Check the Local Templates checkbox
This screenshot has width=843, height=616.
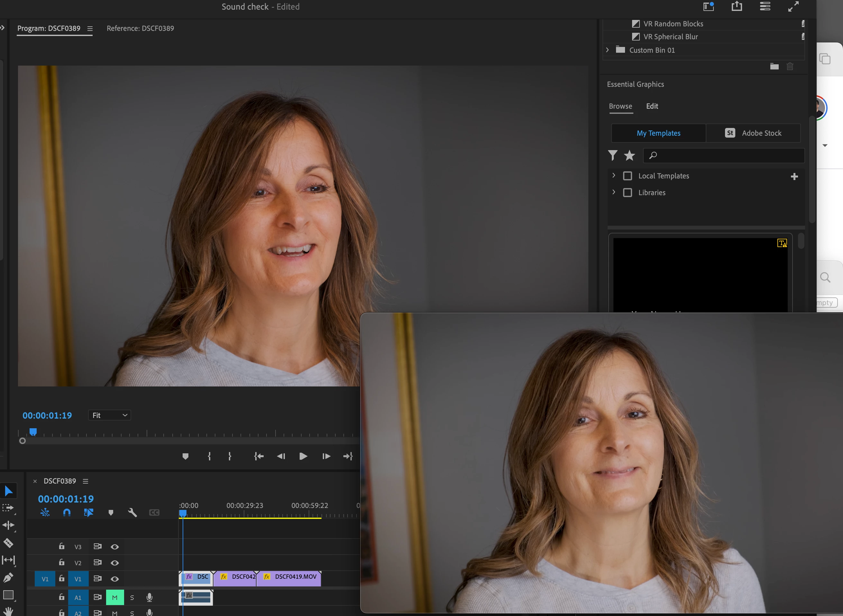(x=628, y=176)
